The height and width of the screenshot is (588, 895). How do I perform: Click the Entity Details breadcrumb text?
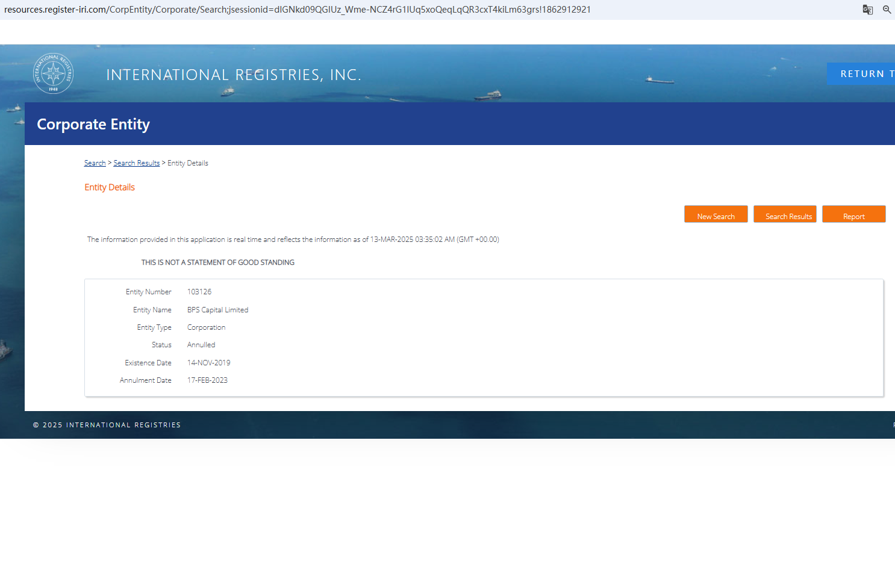[x=188, y=163]
